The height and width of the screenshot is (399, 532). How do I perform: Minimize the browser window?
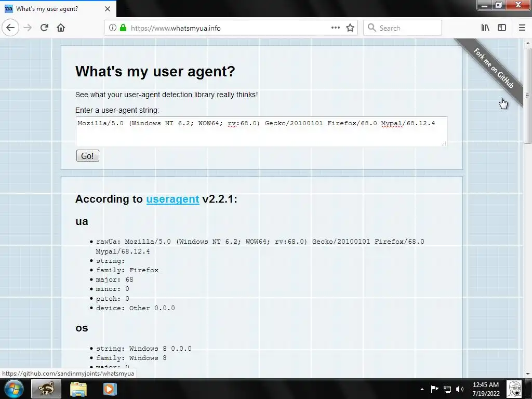tap(485, 5)
